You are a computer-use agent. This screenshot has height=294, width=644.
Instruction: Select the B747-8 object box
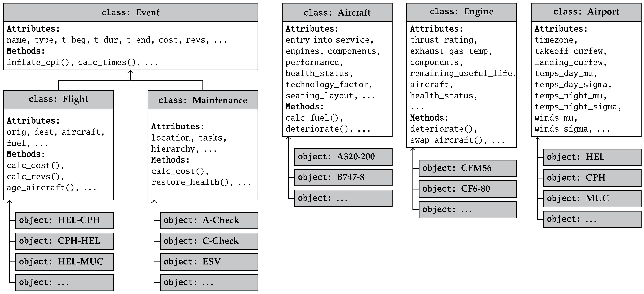tap(343, 177)
